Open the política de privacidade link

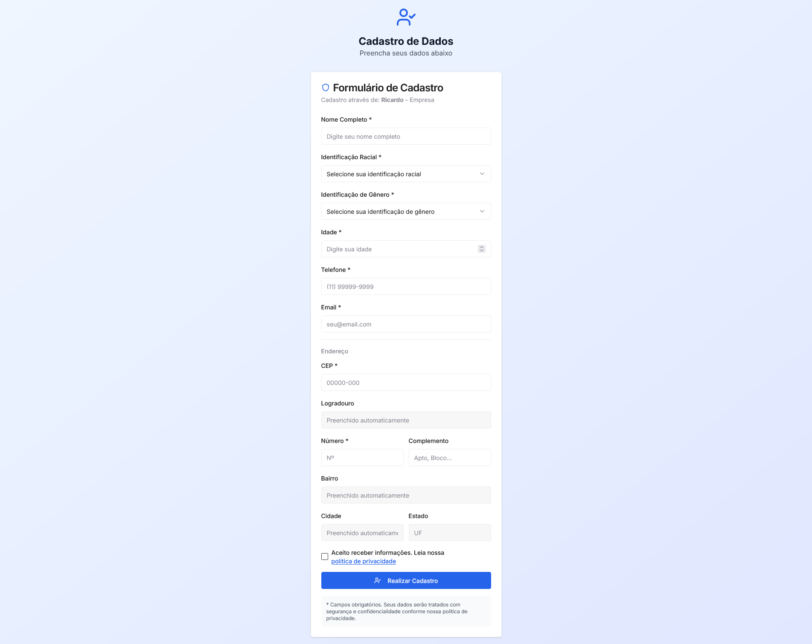click(364, 561)
